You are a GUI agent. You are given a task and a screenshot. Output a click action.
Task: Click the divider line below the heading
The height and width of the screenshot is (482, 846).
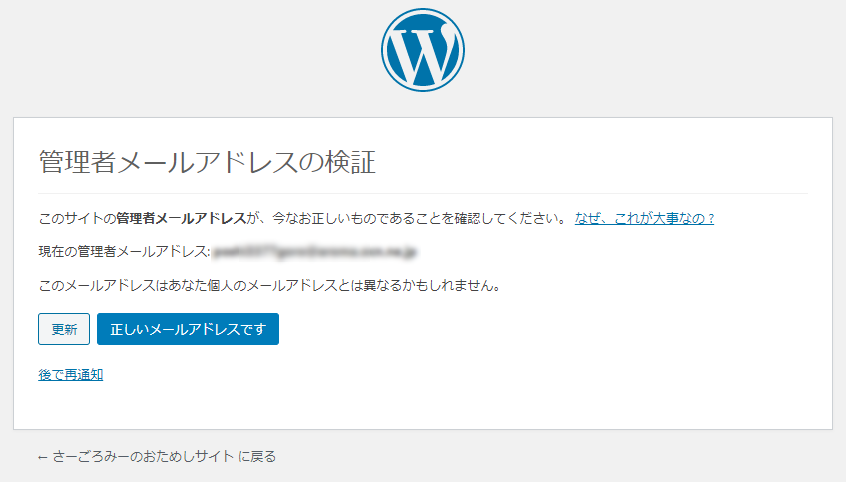click(422, 193)
